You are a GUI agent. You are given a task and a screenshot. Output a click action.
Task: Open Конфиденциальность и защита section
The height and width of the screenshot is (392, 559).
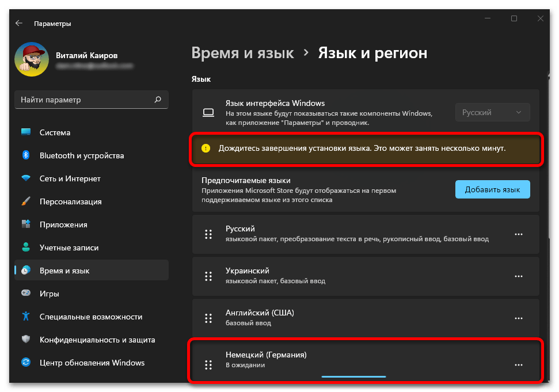[92, 340]
